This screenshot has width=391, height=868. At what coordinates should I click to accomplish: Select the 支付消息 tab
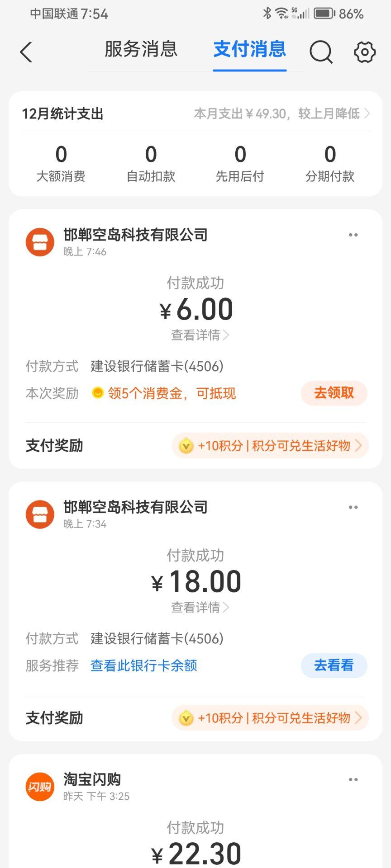249,49
